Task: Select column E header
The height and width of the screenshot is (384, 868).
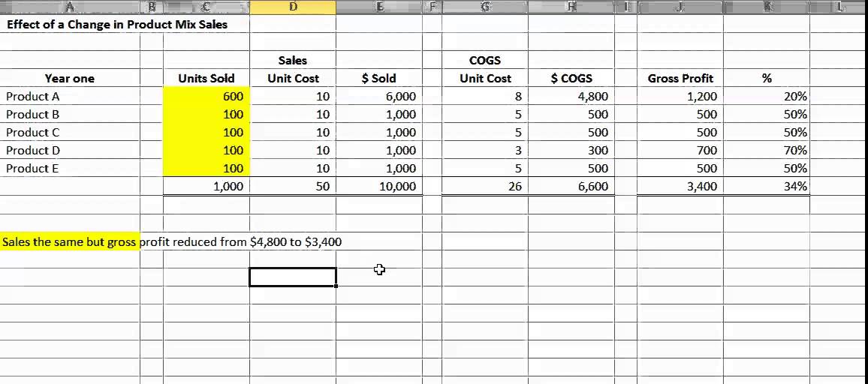Action: click(379, 7)
